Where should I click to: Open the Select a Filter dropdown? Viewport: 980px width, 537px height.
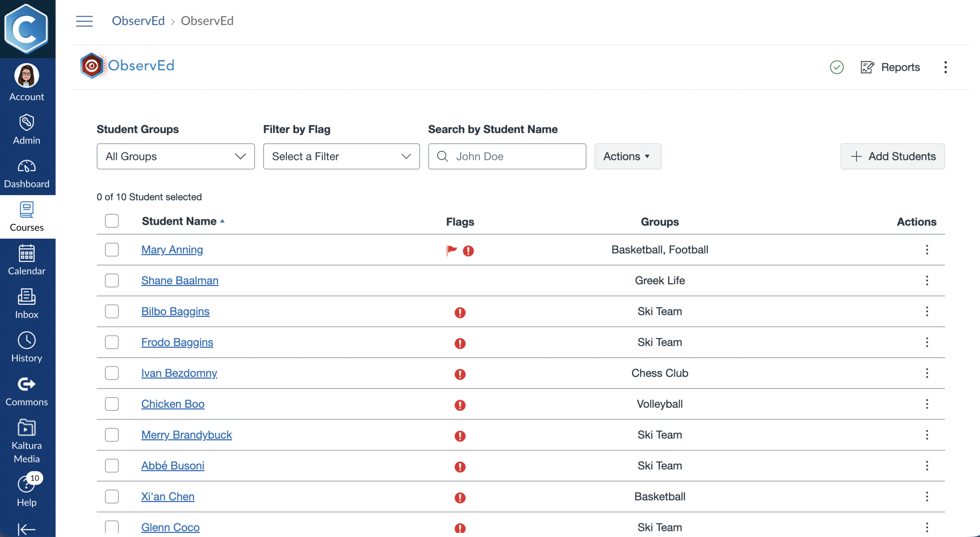click(341, 156)
